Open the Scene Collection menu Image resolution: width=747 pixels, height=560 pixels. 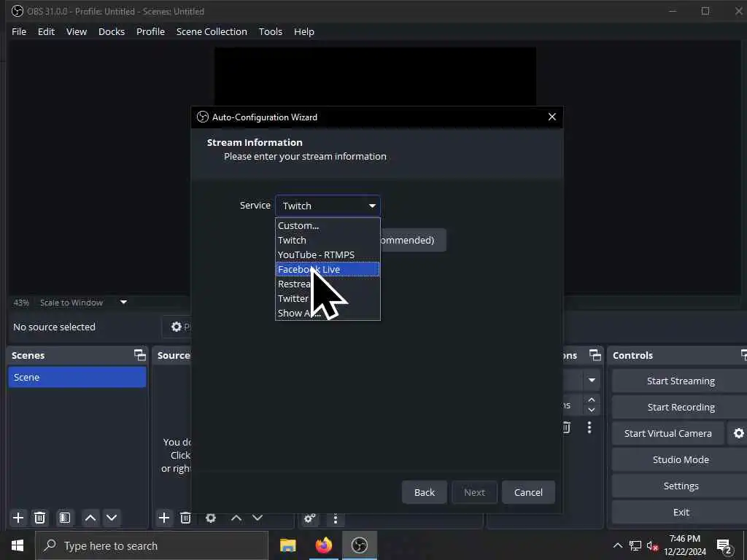point(212,31)
